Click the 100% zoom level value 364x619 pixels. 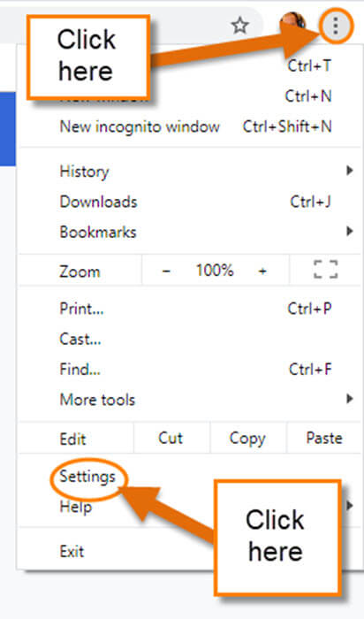pos(215,271)
